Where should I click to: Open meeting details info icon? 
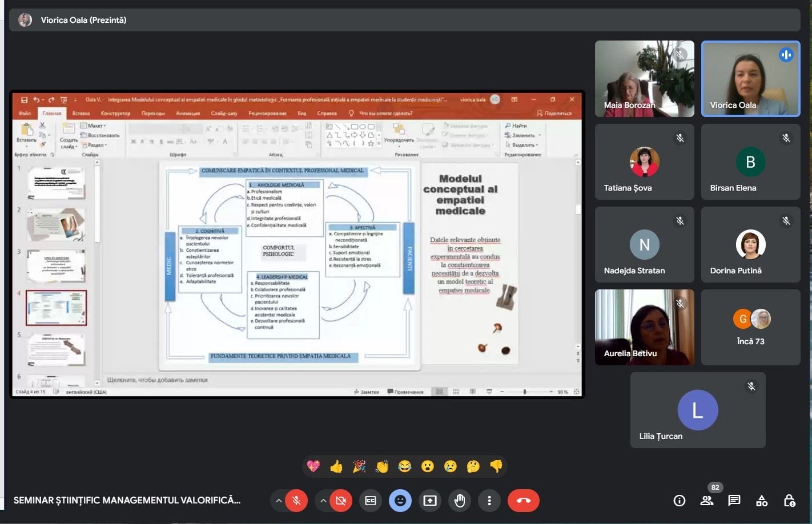pos(680,501)
